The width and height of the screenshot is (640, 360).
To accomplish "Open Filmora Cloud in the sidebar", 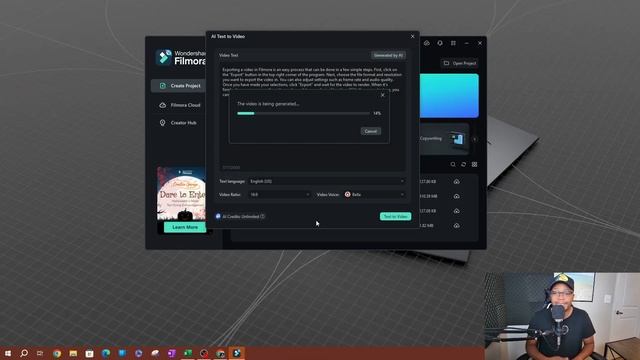I will 179,105.
